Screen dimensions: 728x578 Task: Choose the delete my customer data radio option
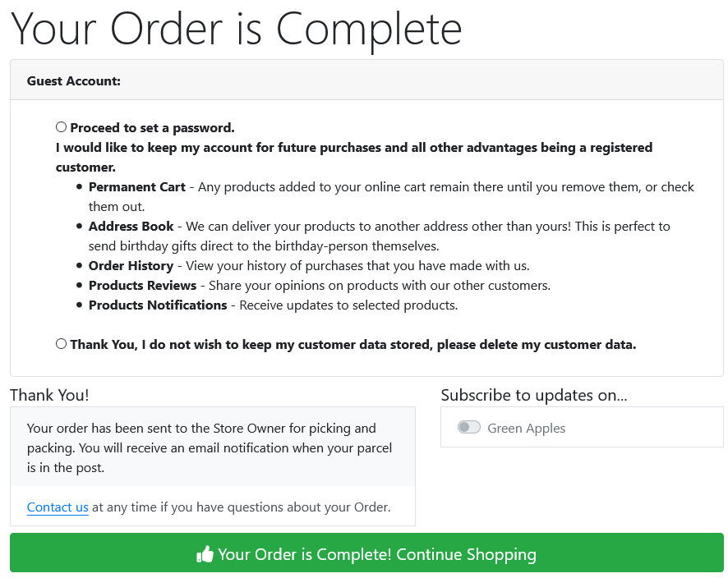62,344
